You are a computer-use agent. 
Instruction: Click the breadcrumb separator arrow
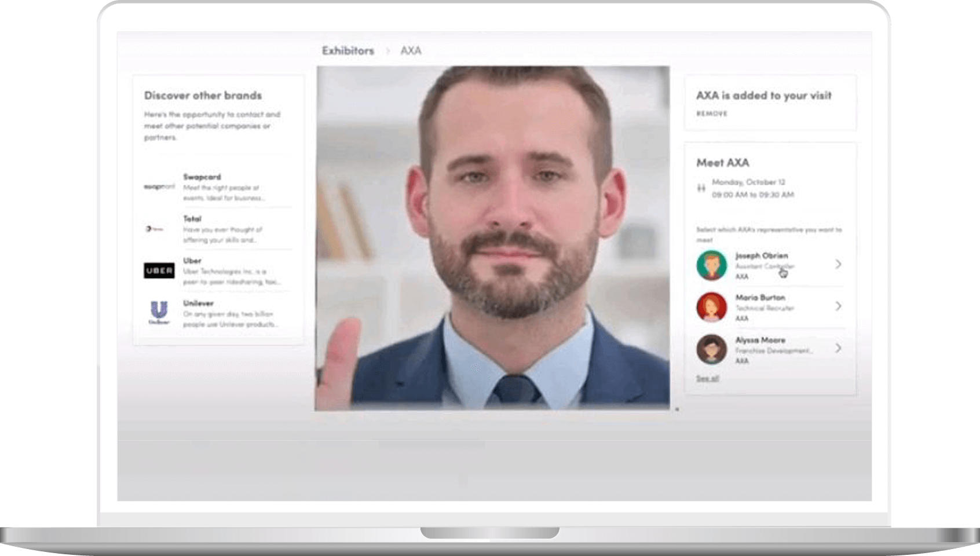click(x=387, y=51)
